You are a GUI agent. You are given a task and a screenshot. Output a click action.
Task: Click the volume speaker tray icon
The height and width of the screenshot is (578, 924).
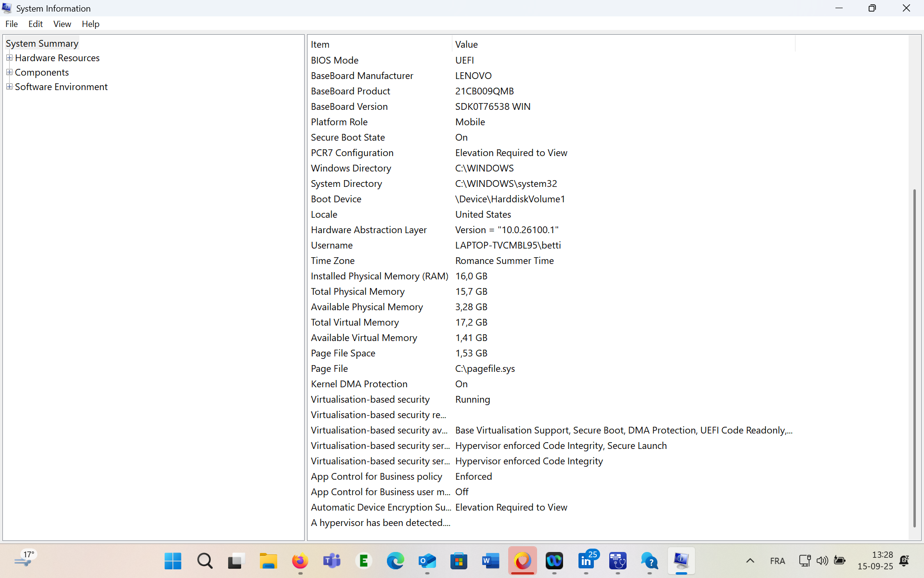coord(822,561)
